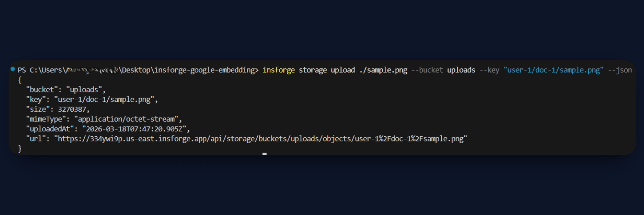Viewport: 644px width, 215px height.
Task: Click the --bucket flag in the command
Action: click(427, 70)
